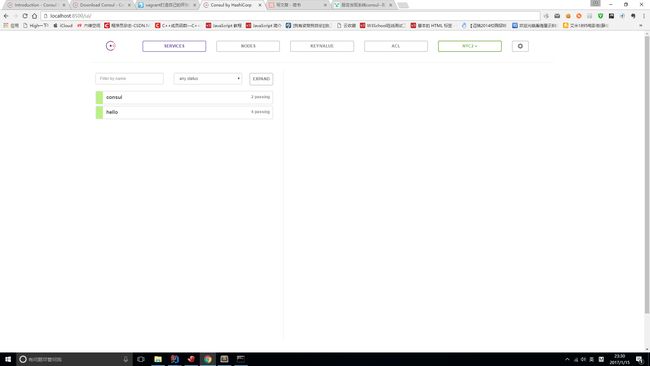The image size is (650, 366).
Task: Open the notification action center
Action: coord(640,359)
